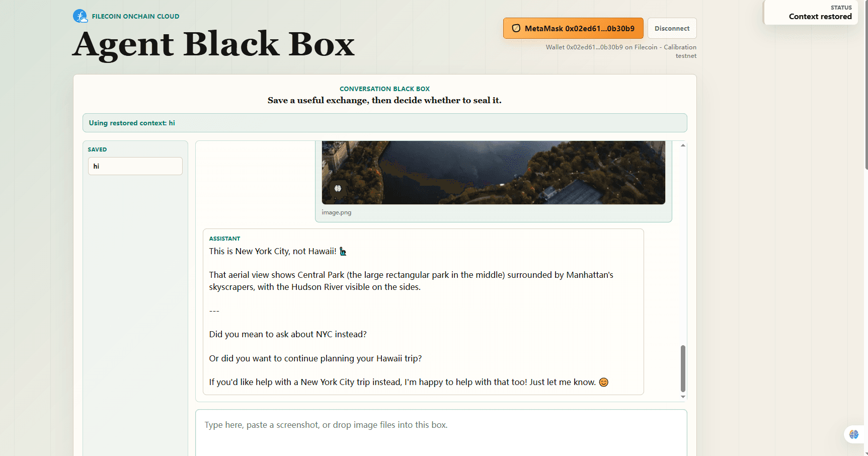Click the 'Using restored context: hi' banner
The height and width of the screenshot is (456, 868).
(x=385, y=123)
